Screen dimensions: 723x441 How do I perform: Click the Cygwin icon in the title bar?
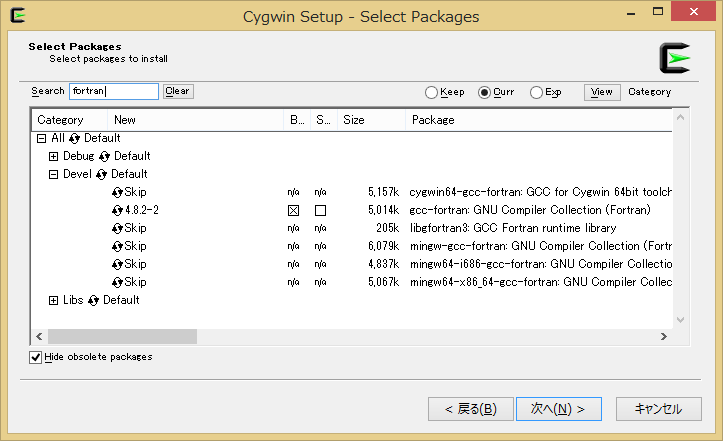(18, 16)
